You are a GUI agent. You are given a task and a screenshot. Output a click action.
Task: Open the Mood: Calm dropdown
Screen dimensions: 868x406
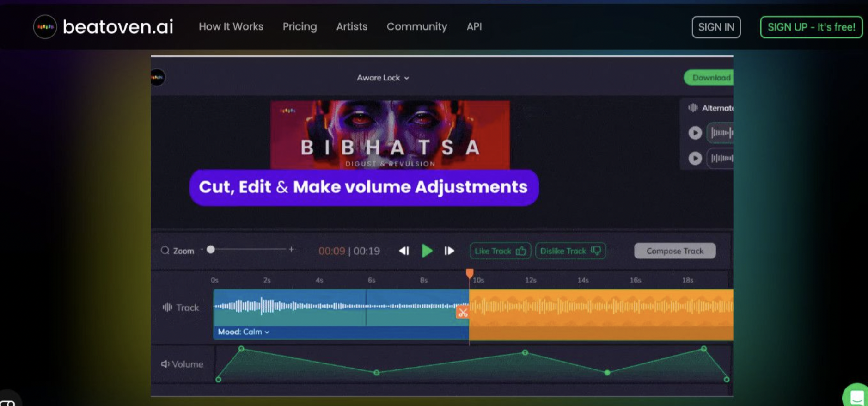coord(244,332)
